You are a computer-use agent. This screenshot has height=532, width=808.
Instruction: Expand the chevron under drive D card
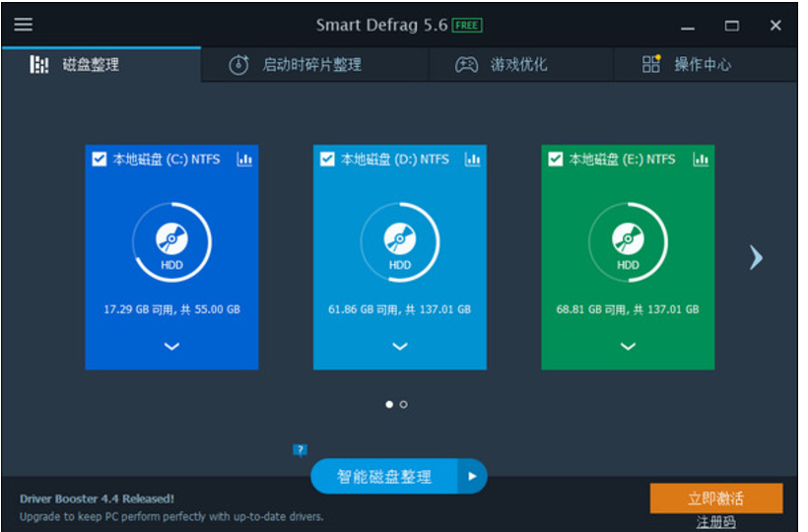(400, 346)
